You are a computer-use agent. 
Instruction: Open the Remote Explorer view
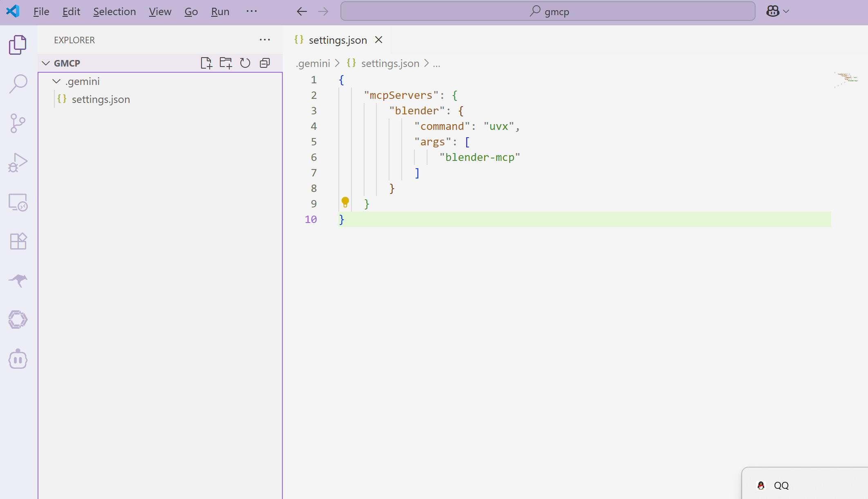click(18, 202)
